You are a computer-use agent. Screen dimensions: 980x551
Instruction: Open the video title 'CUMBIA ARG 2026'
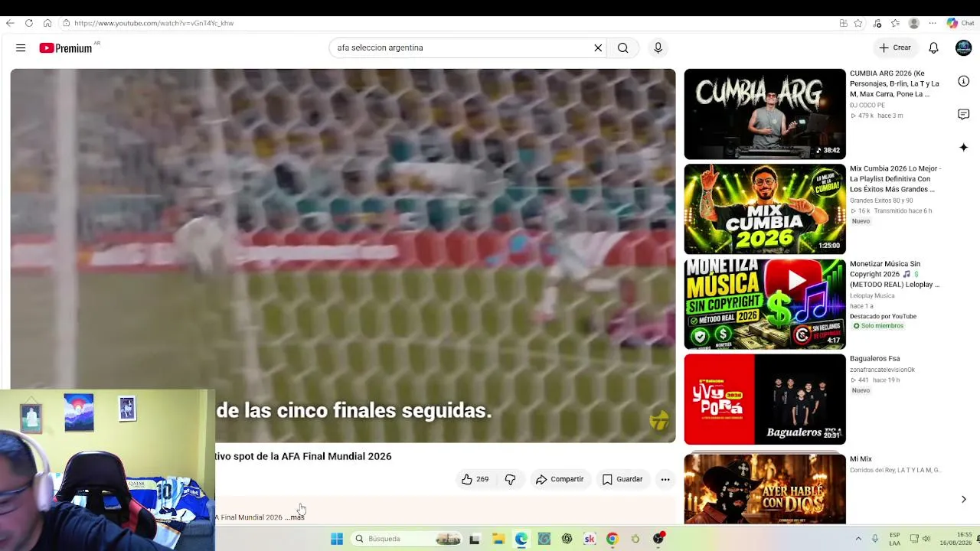click(894, 83)
